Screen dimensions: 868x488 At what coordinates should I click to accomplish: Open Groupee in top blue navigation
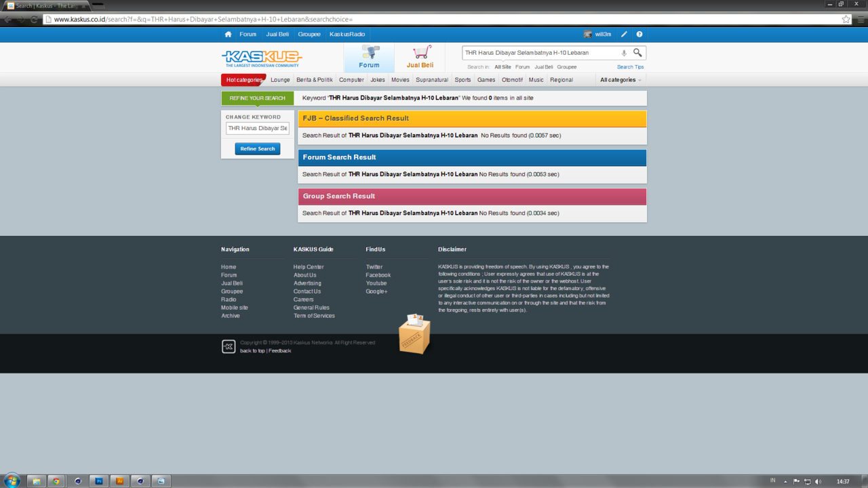click(x=309, y=34)
